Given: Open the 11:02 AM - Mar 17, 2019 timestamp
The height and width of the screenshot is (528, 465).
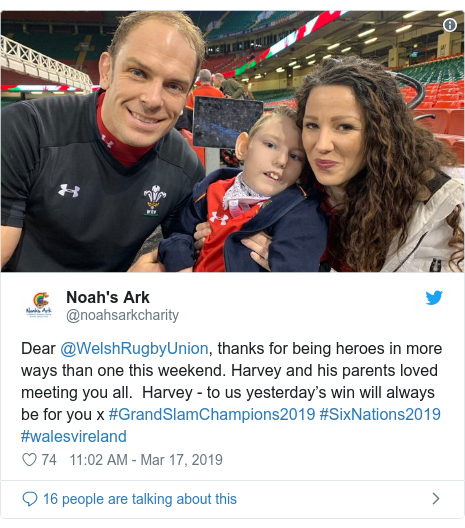Looking at the screenshot, I should point(146,460).
